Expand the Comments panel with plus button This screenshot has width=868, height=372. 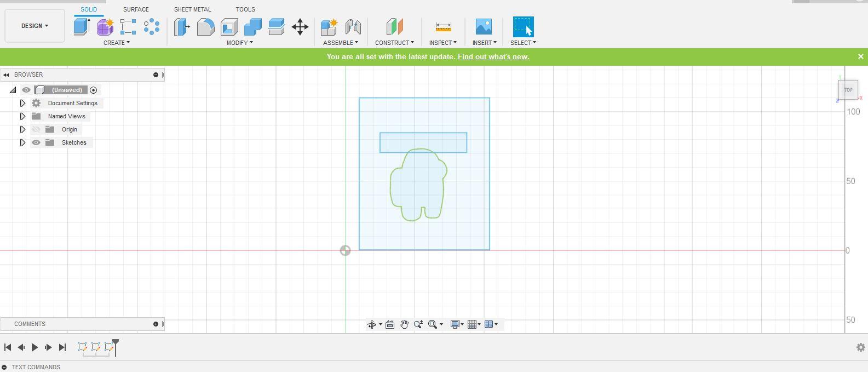pos(156,324)
